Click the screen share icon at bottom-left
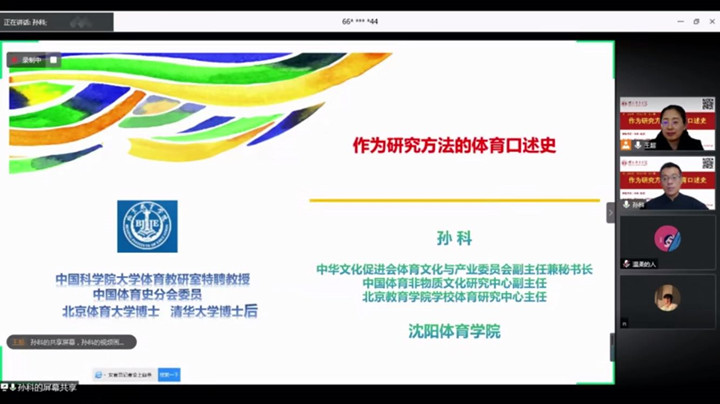This screenshot has height=404, width=720. [x=5, y=387]
